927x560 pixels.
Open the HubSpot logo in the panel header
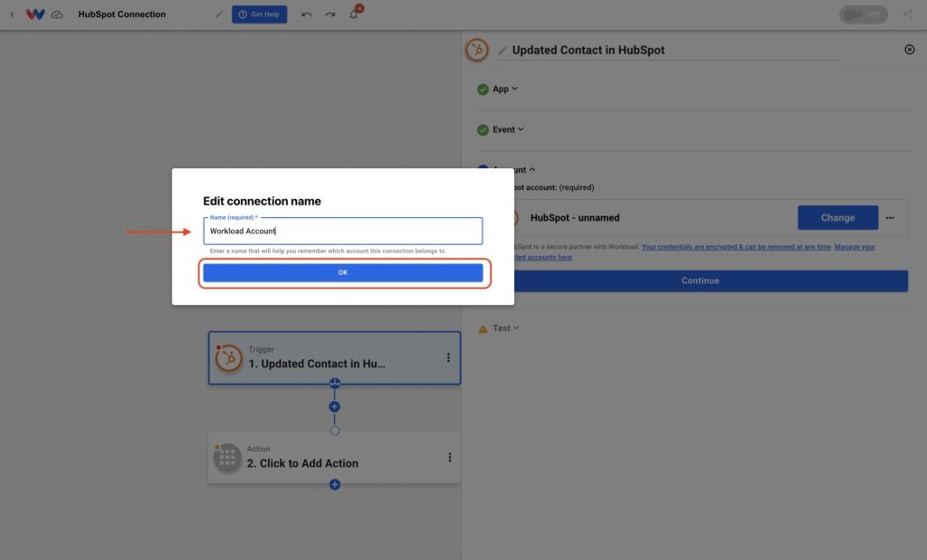point(477,50)
